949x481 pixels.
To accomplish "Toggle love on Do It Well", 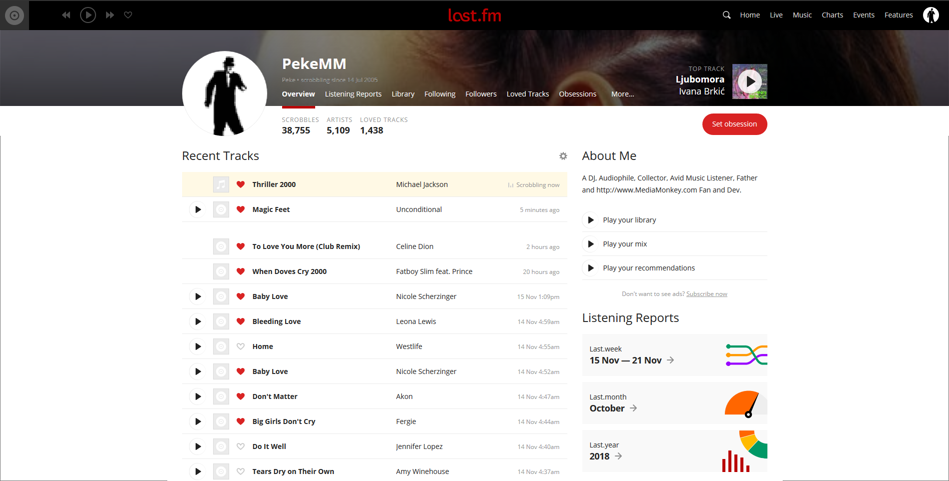I will 240,447.
